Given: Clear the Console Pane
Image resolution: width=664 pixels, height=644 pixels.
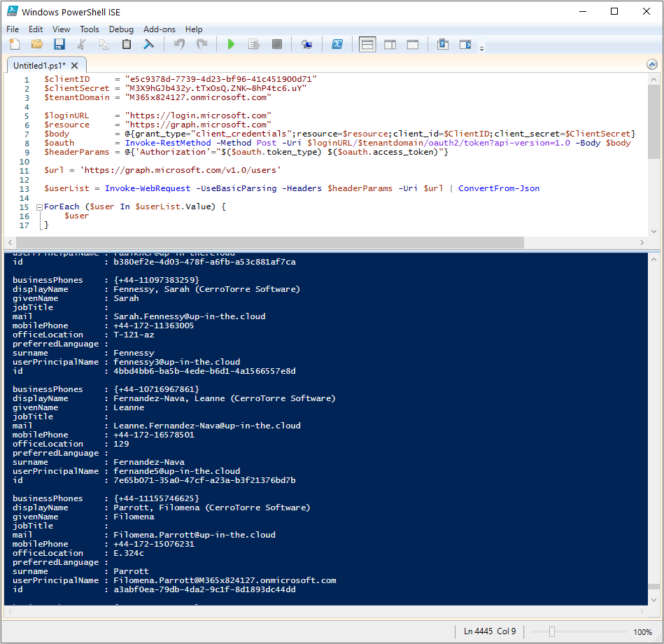Looking at the screenshot, I should coord(148,43).
